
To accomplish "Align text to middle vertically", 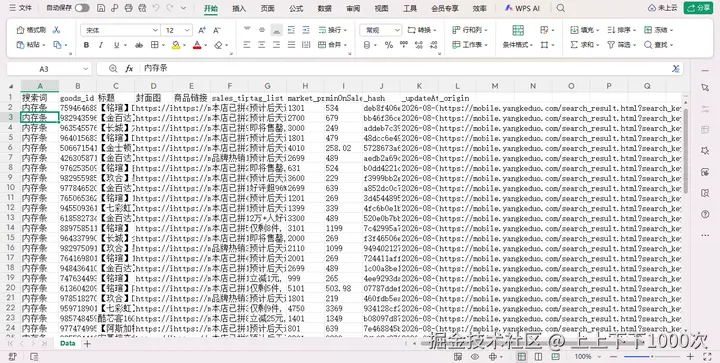I will (262, 30).
